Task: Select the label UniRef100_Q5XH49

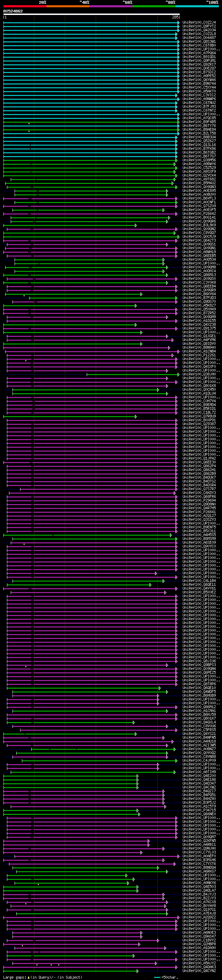Action: tap(199, 309)
